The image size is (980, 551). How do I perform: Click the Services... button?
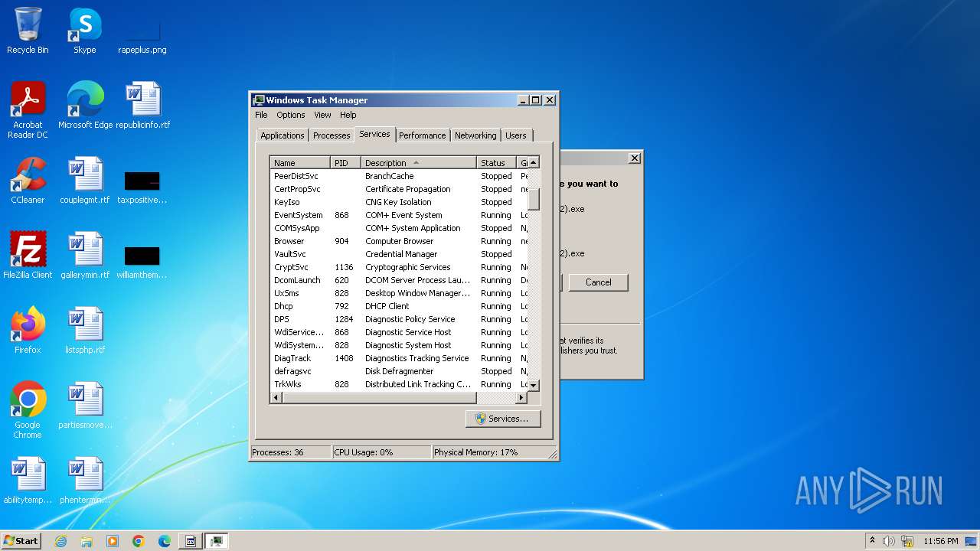[x=503, y=419]
